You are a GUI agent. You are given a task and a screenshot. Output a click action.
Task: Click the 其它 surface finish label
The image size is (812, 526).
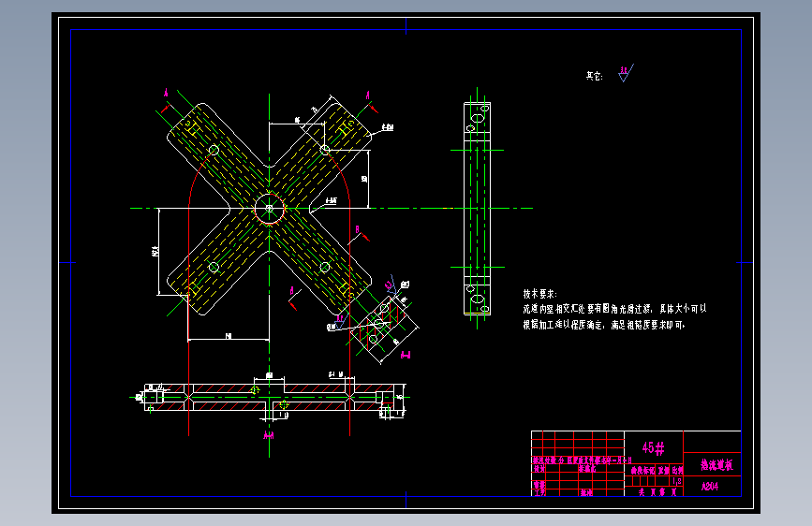pos(594,76)
